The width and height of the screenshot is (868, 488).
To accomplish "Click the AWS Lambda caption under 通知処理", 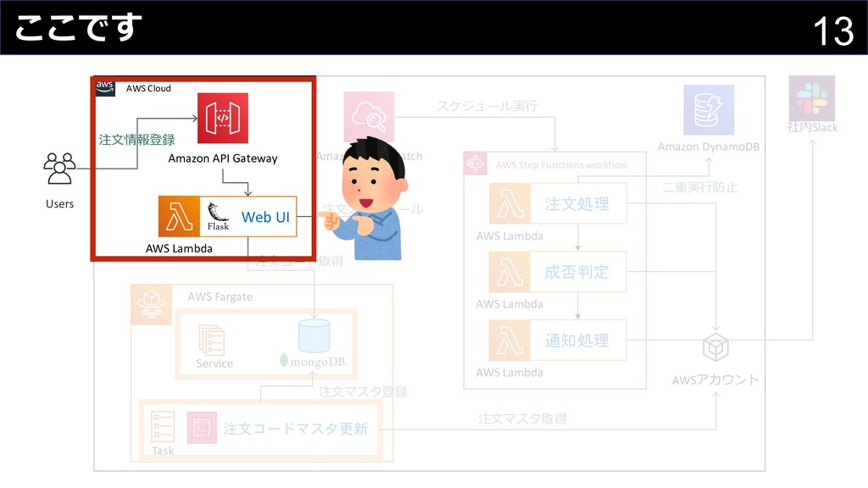I will coord(509,373).
